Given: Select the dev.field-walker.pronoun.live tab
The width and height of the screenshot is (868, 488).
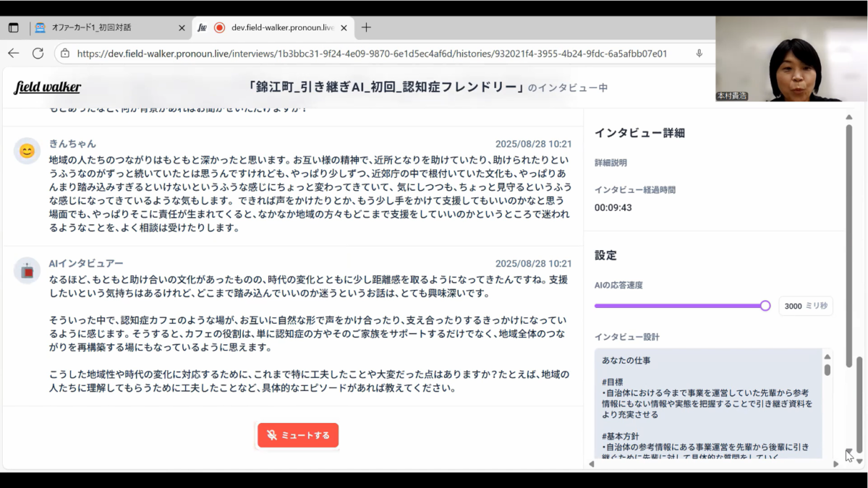Looking at the screenshot, I should click(x=282, y=27).
